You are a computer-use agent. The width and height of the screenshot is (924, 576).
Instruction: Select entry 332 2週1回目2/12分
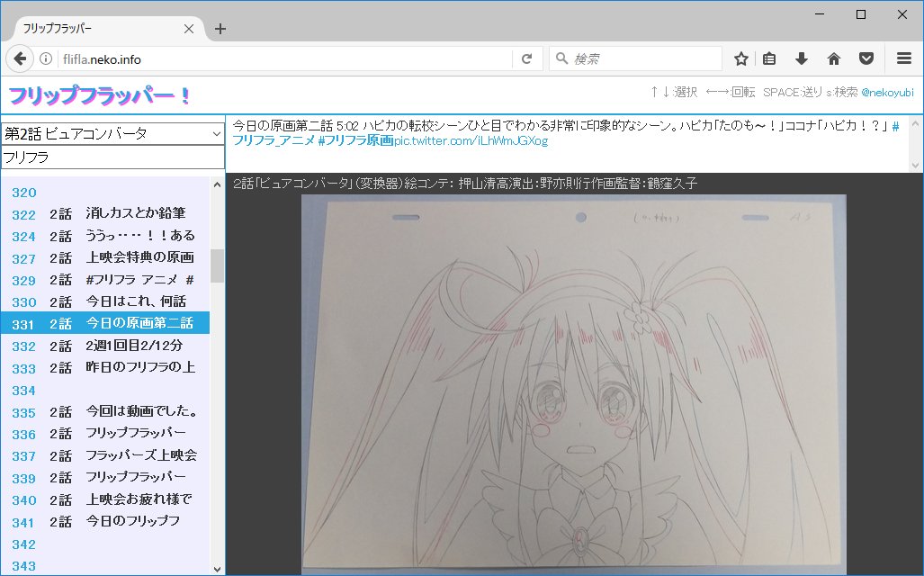[105, 346]
